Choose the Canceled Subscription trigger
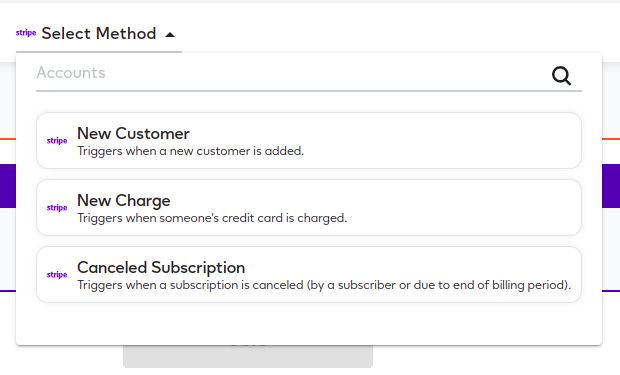The height and width of the screenshot is (375, 620). click(309, 275)
